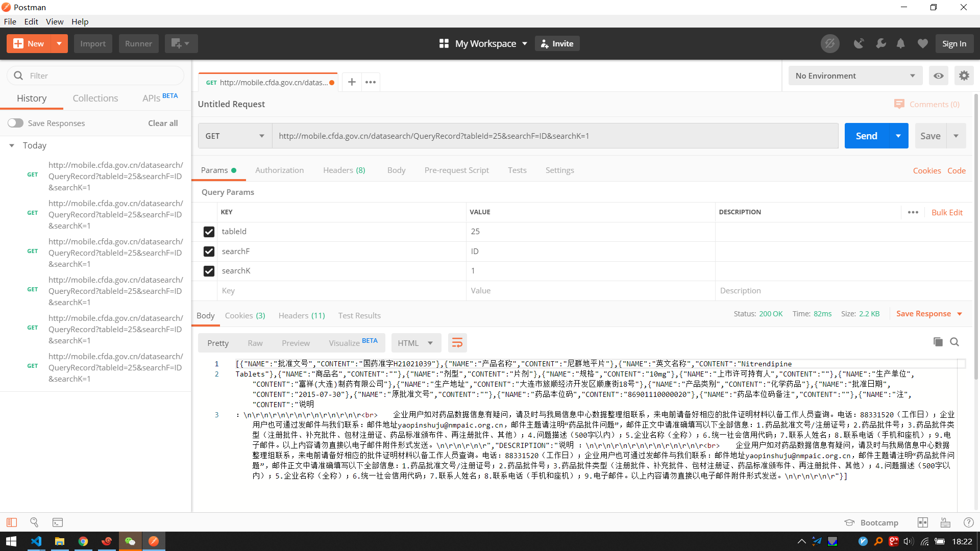Screen dimensions: 980x551
Task: Open Postman console icon in status bar
Action: point(58,522)
